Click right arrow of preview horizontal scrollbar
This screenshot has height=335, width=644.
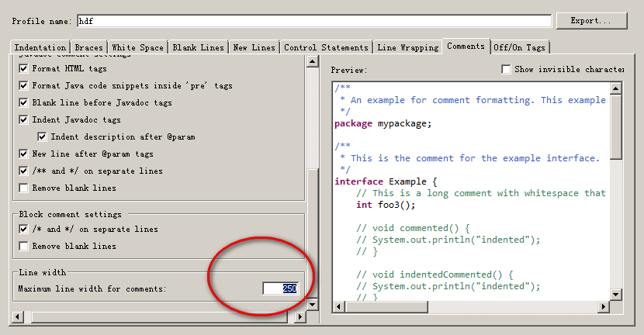point(604,306)
